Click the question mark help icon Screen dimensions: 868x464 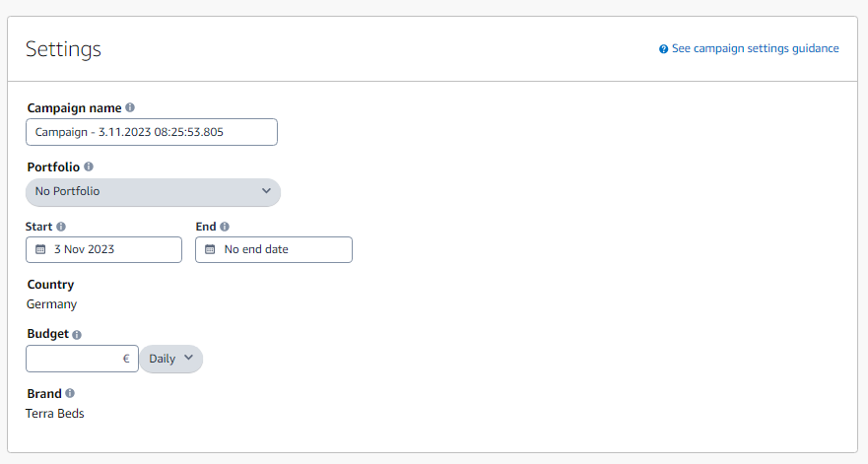(x=664, y=49)
